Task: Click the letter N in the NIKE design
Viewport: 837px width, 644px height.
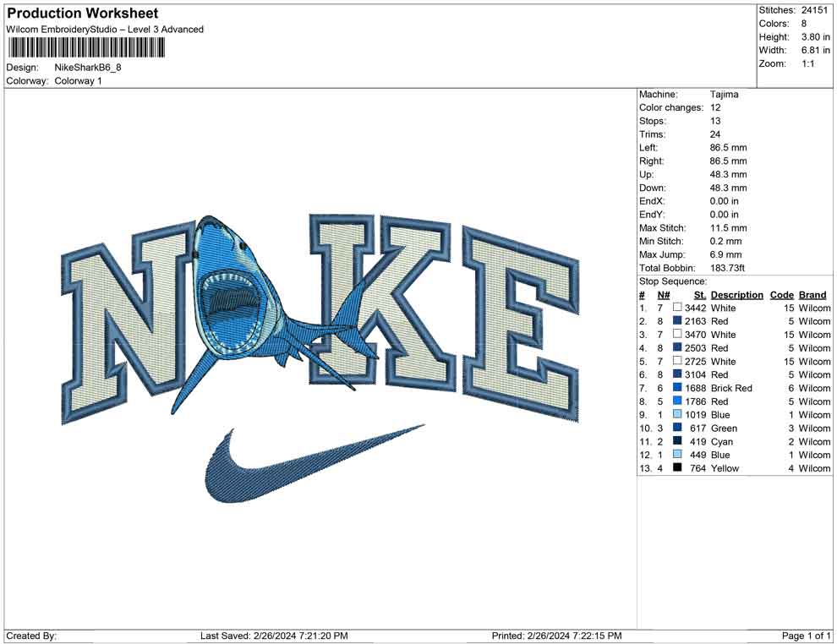Action: pos(129,323)
